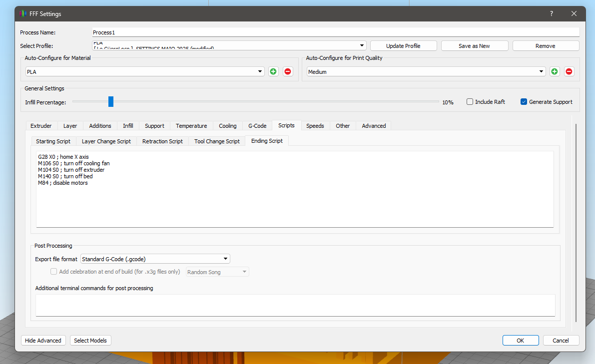Show the Starting Script sub-tab

53,141
